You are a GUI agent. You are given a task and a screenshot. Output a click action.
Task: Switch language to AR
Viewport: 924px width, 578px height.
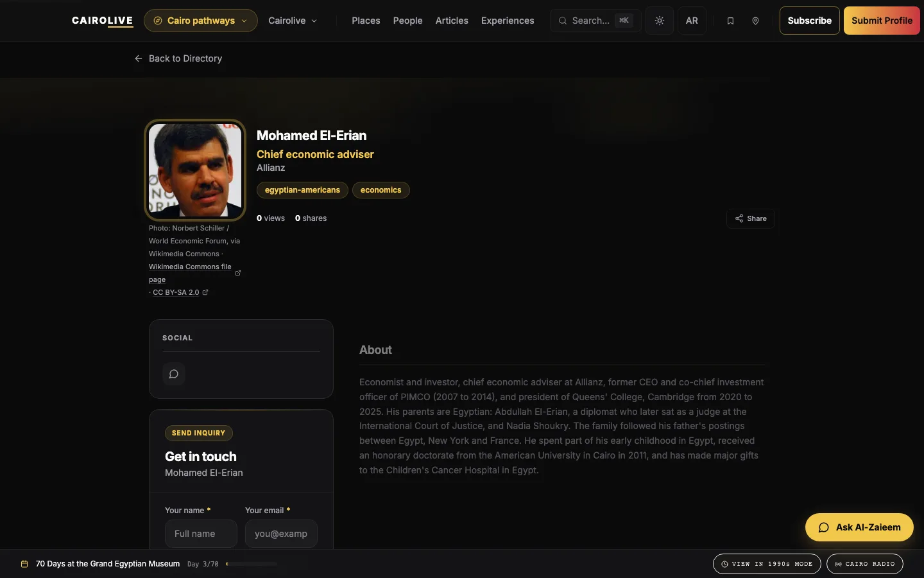click(x=692, y=21)
